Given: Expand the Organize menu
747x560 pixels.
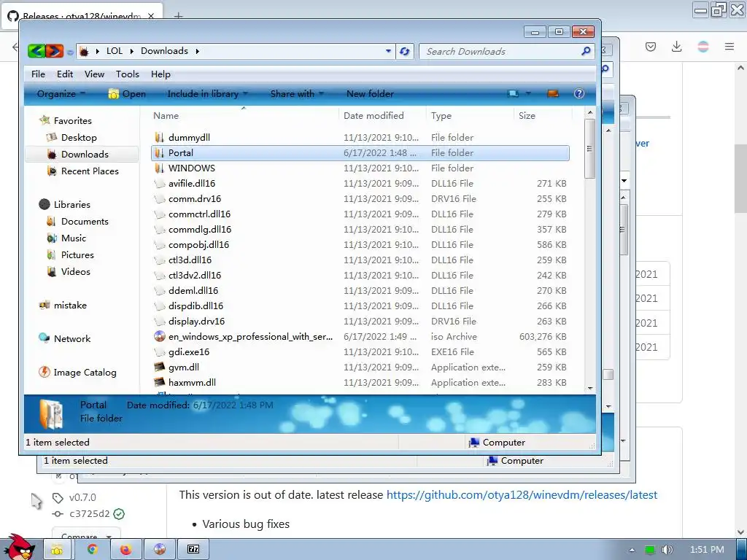Looking at the screenshot, I should click(x=61, y=94).
